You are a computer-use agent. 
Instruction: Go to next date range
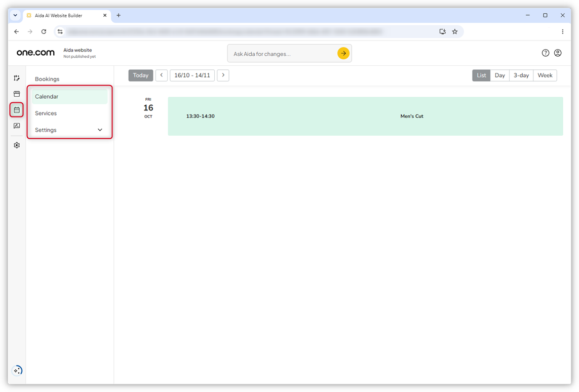[x=223, y=75]
